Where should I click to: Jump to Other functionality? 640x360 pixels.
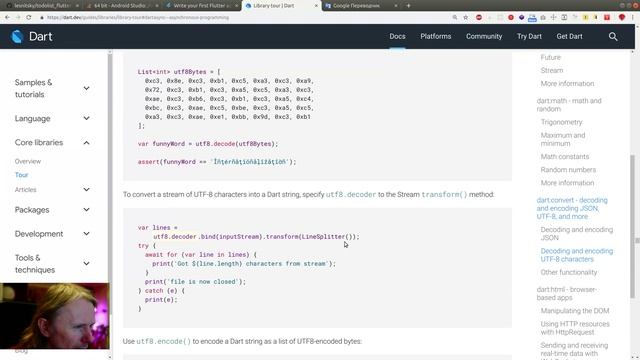point(569,272)
